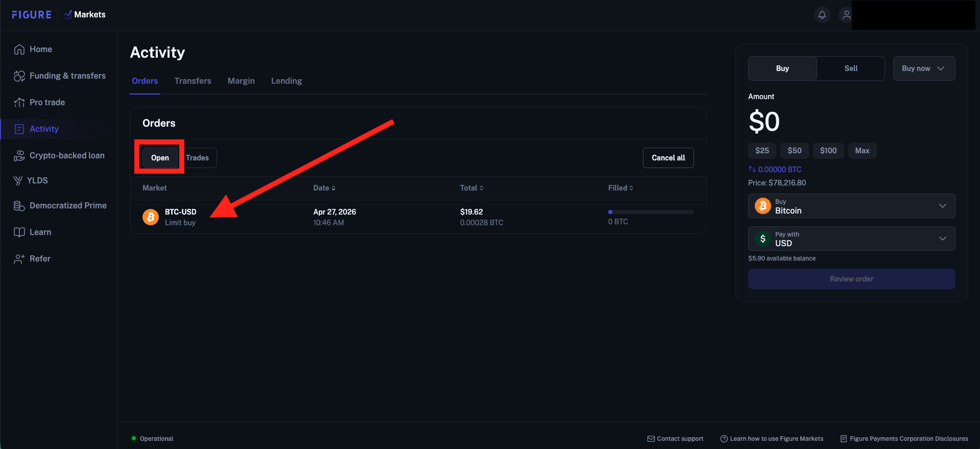Click the 0 BTC filled amount
The width and height of the screenshot is (980, 449).
pos(618,222)
